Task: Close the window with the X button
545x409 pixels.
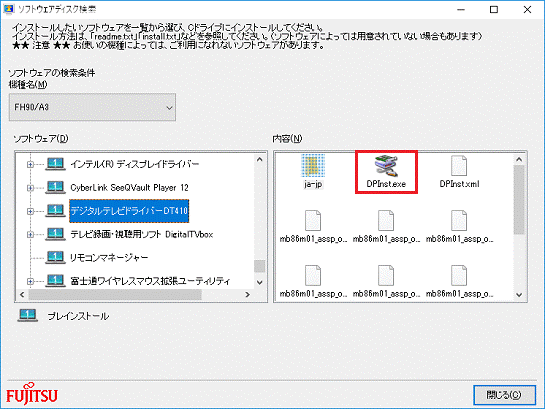Action: coord(527,9)
